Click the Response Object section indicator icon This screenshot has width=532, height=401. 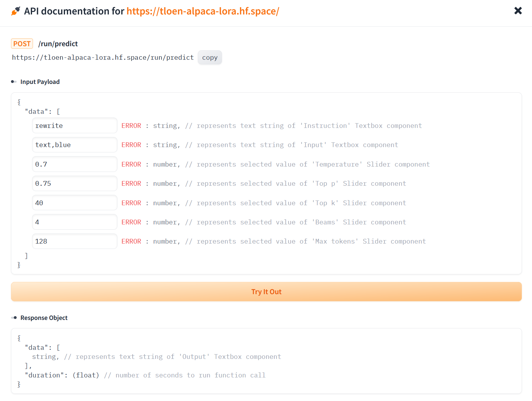[x=14, y=317]
